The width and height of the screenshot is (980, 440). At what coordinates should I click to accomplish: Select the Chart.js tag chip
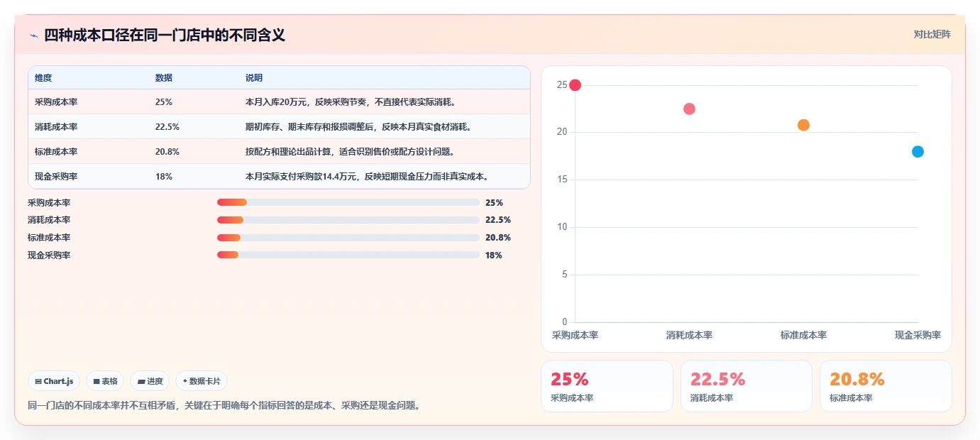55,381
